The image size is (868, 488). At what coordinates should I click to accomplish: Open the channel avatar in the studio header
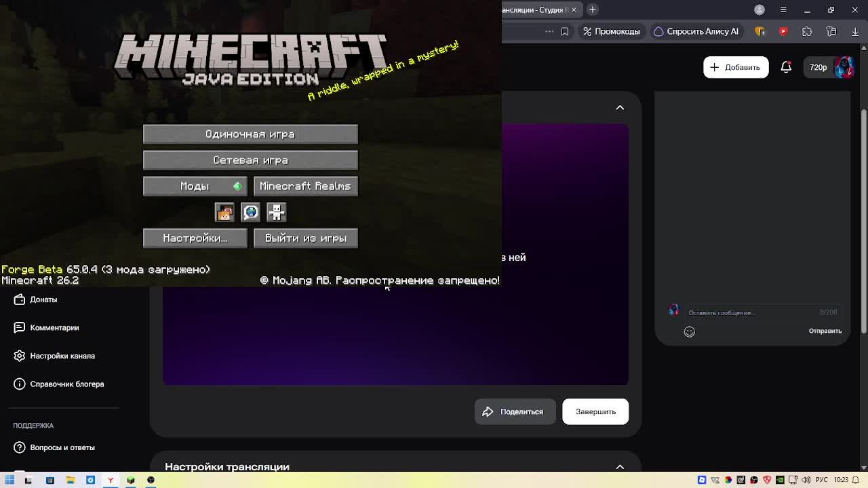click(844, 67)
